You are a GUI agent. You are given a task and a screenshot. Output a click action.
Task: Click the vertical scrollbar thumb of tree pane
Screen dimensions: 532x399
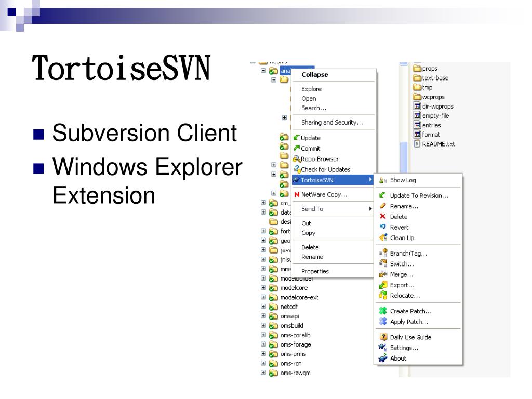tap(403, 157)
